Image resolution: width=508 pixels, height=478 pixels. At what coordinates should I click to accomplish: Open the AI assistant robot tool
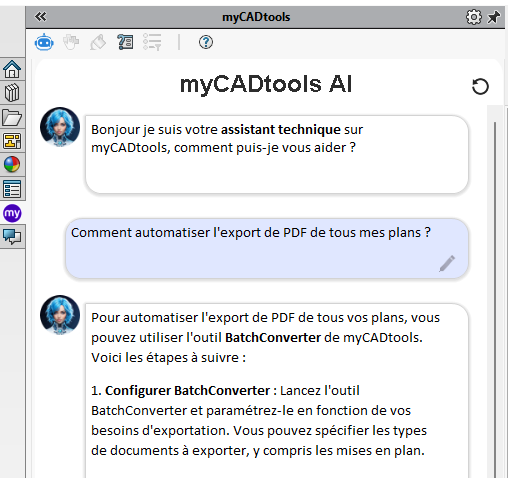click(x=44, y=42)
